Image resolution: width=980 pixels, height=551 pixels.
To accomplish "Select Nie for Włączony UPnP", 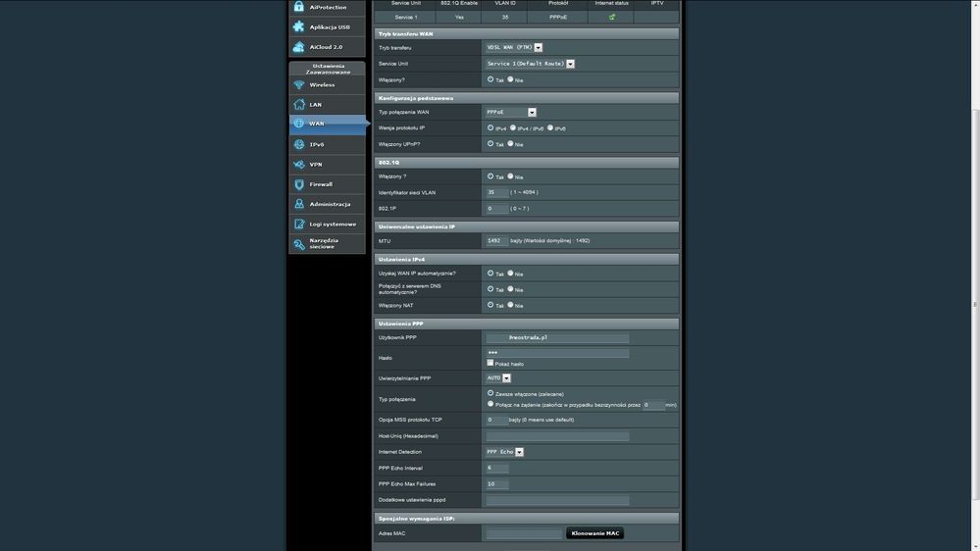I will pos(510,144).
